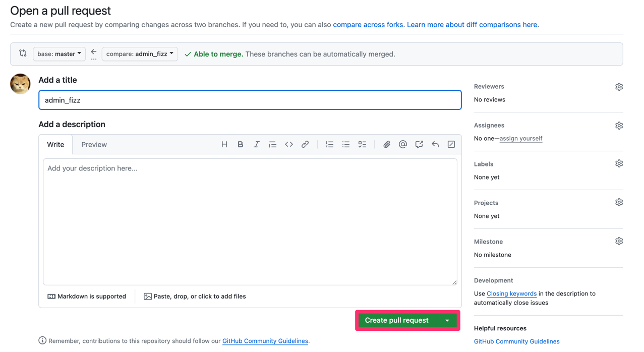Image resolution: width=644 pixels, height=352 pixels.
Task: Click the 'No milestone' text
Action: click(493, 255)
